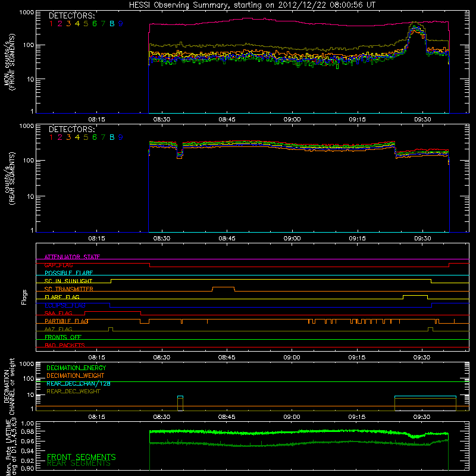Select orange detector 3 legend number in rear segments panel
476x476 pixels.
coord(68,137)
